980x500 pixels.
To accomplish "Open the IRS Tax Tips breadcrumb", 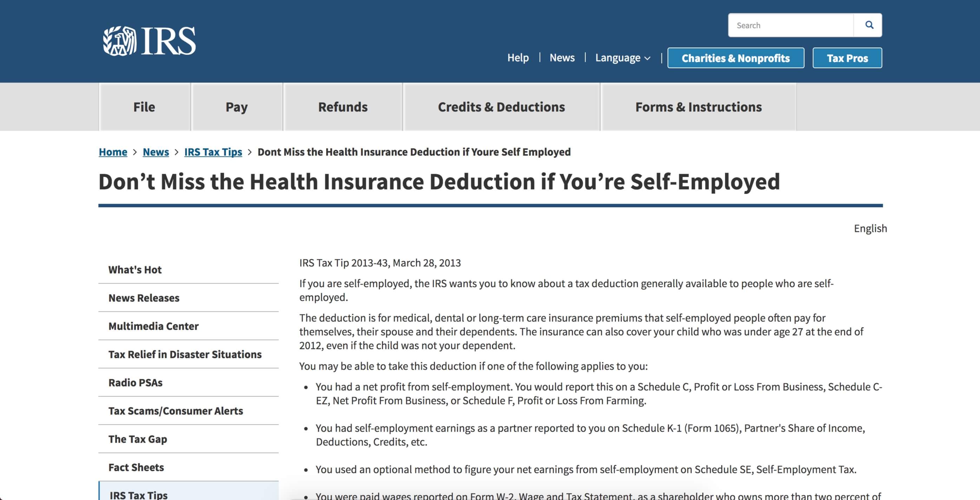I will 213,152.
